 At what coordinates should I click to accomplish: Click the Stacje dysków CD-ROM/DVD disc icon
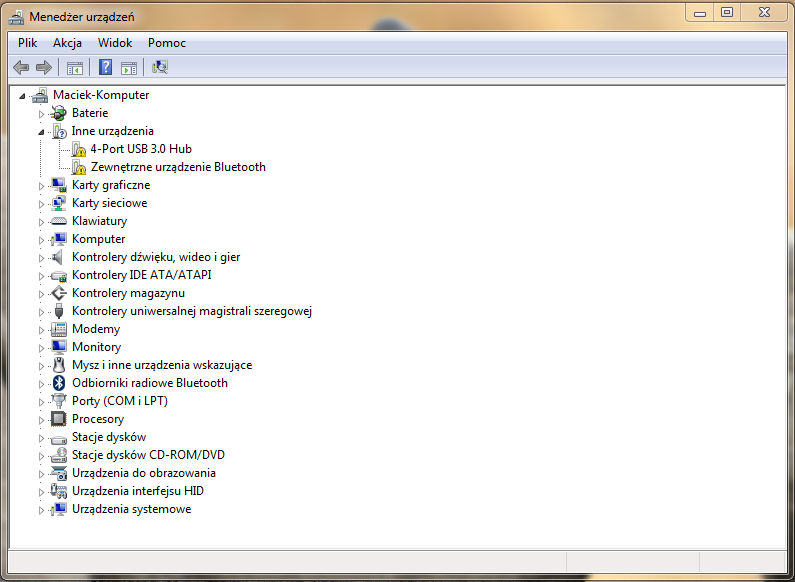(x=59, y=455)
